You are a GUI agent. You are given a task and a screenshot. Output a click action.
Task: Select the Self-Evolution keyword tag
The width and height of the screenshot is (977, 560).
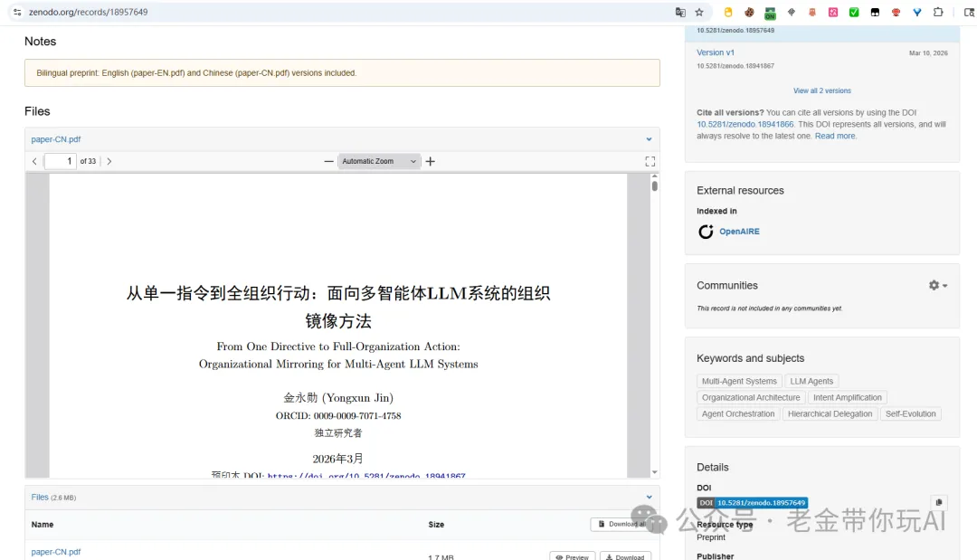coord(910,413)
